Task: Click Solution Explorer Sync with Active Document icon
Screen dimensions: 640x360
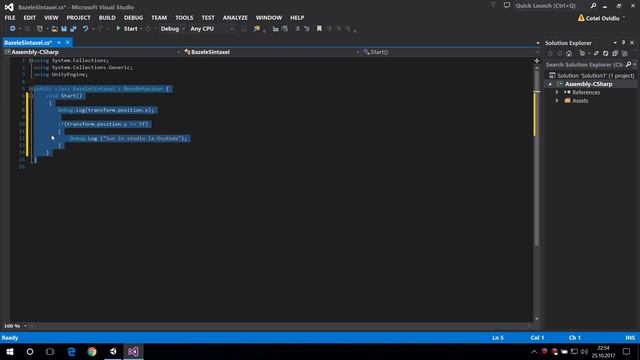Action: coord(596,53)
